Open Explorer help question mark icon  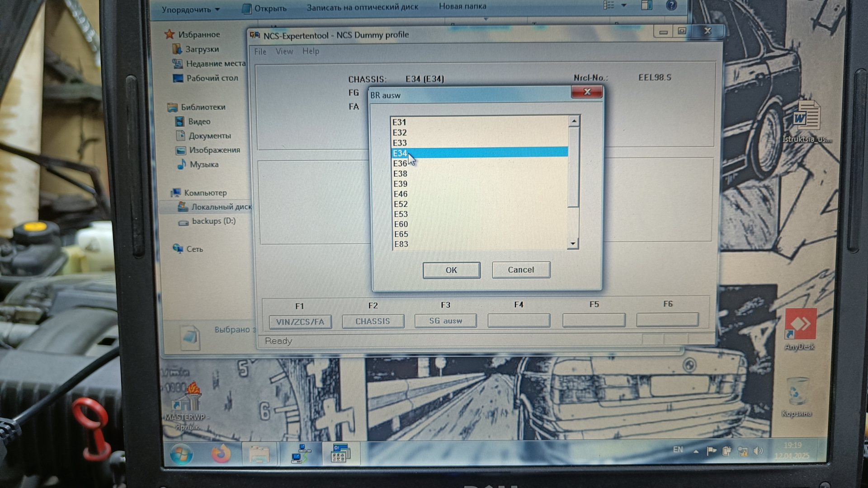pos(671,5)
